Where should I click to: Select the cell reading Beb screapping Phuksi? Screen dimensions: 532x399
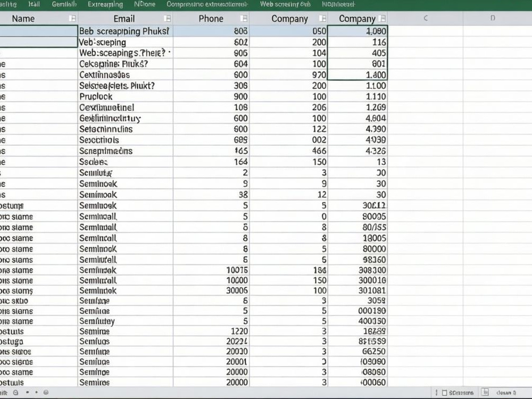point(126,31)
